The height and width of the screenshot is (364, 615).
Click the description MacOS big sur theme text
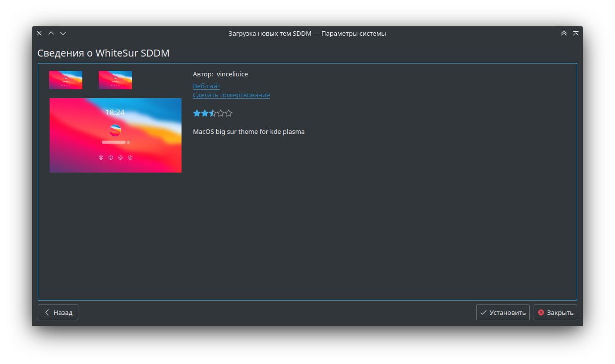(x=248, y=132)
